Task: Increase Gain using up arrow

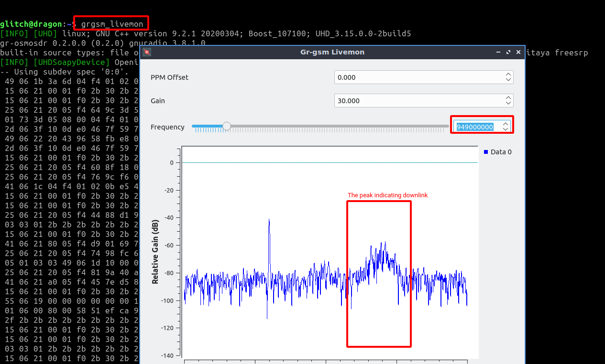Action: tap(508, 98)
